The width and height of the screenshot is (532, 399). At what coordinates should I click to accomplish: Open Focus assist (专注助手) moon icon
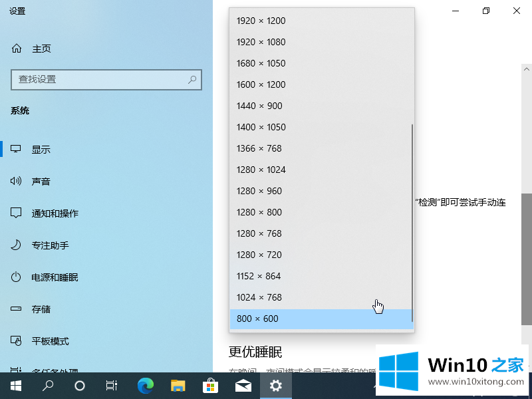pos(15,245)
